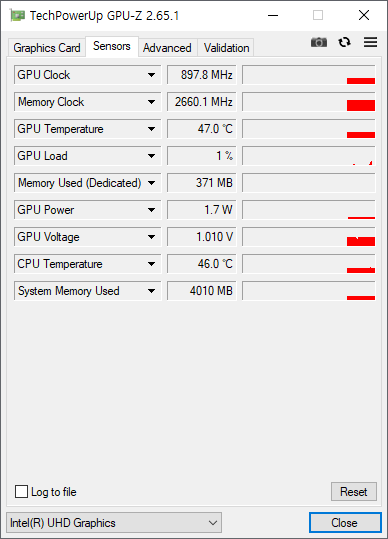Screen dimensions: 388x539
Task: Click the Close button at bottom
Action: (345, 523)
